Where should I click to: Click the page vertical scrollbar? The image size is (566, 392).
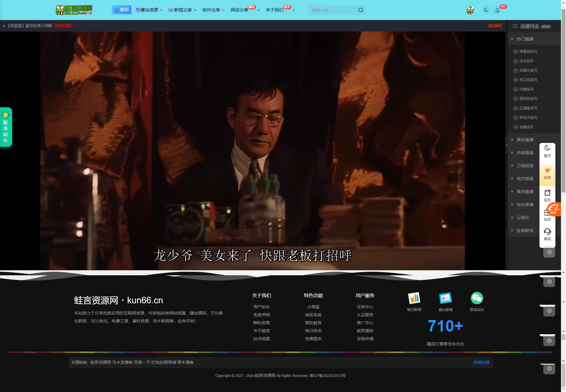click(563, 100)
